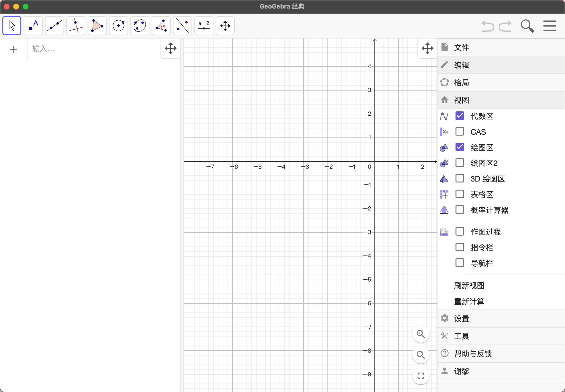Select the Point tool
The width and height of the screenshot is (565, 392).
pyautogui.click(x=33, y=26)
